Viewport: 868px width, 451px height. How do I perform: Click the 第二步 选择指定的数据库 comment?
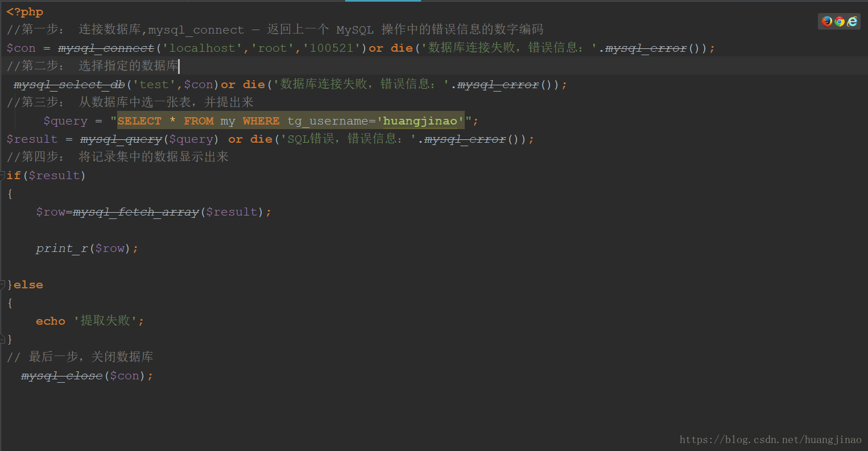93,66
